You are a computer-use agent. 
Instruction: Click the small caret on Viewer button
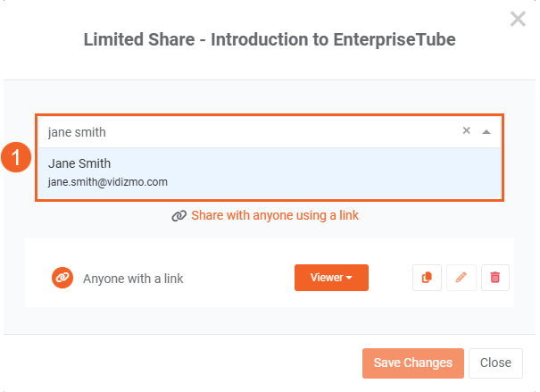tap(349, 279)
